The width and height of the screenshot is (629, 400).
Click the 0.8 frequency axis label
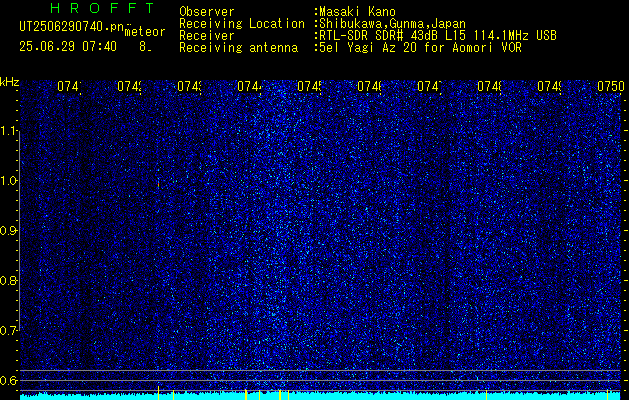click(9, 280)
